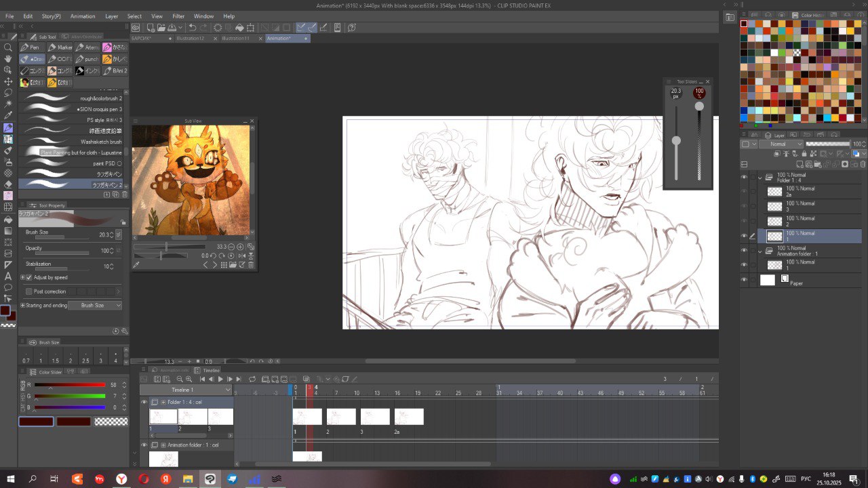868x488 pixels.
Task: Select the Pen sub tool group
Action: click(31, 47)
